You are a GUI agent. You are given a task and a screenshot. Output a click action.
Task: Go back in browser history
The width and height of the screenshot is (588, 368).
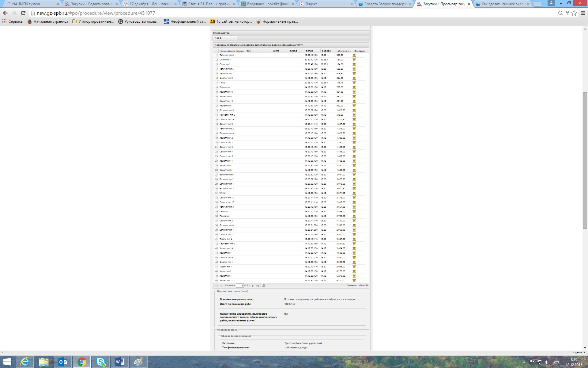pyautogui.click(x=5, y=13)
